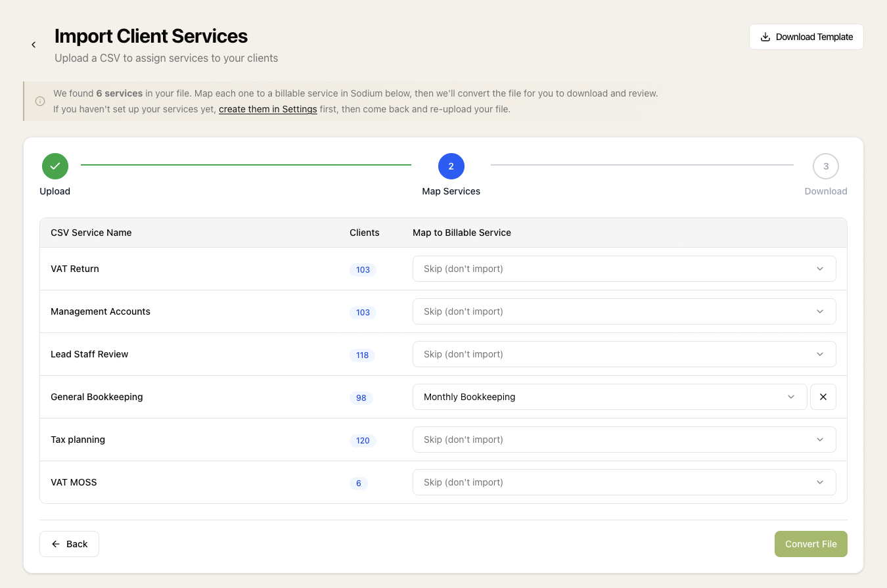Click the VAT Return client count 103

point(363,269)
